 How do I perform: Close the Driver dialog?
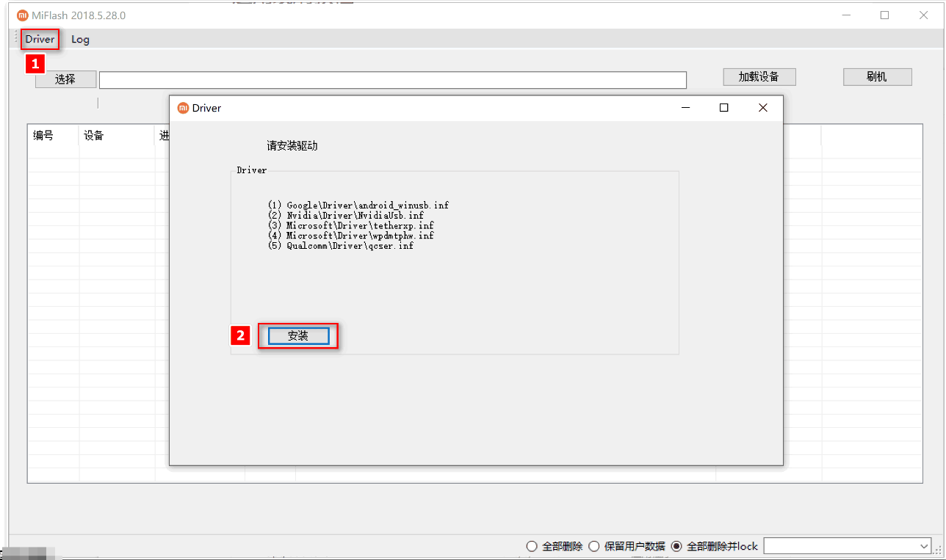pyautogui.click(x=762, y=108)
